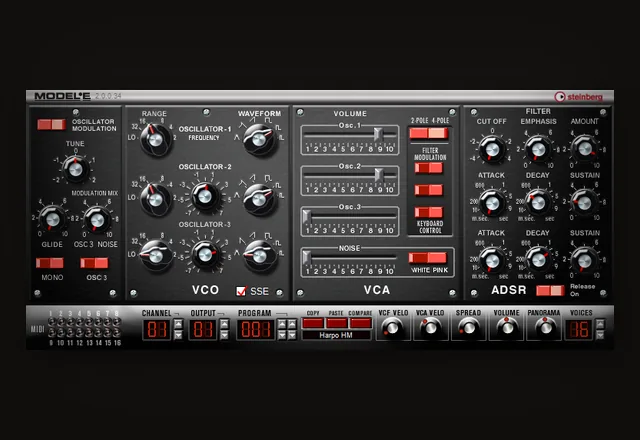Click the upper Decay knob
Image resolution: width=640 pixels, height=440 pixels.
pos(538,202)
